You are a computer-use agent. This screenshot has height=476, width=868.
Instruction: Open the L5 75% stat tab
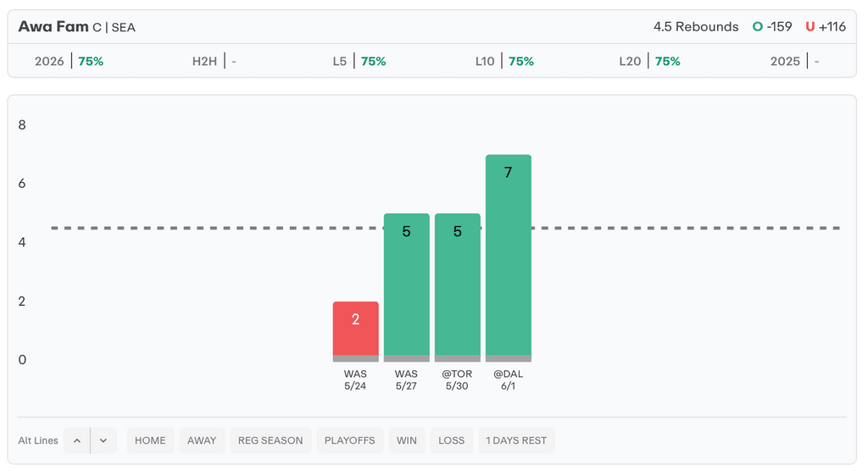point(359,61)
